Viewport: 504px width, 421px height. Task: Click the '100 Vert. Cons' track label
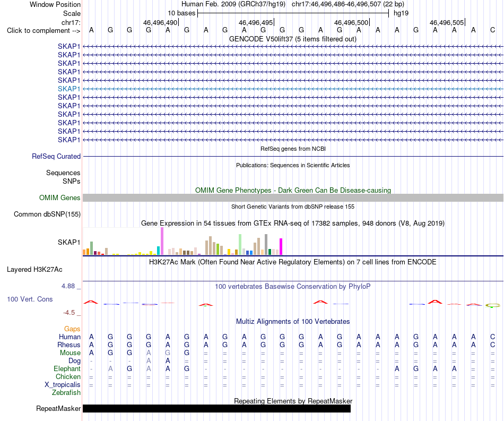pos(30,299)
